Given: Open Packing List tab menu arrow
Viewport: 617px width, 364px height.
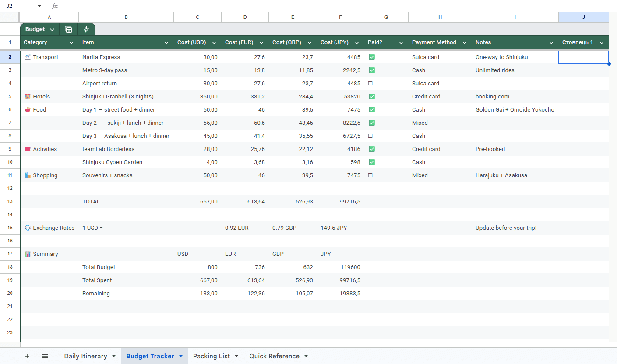Looking at the screenshot, I should [x=236, y=356].
